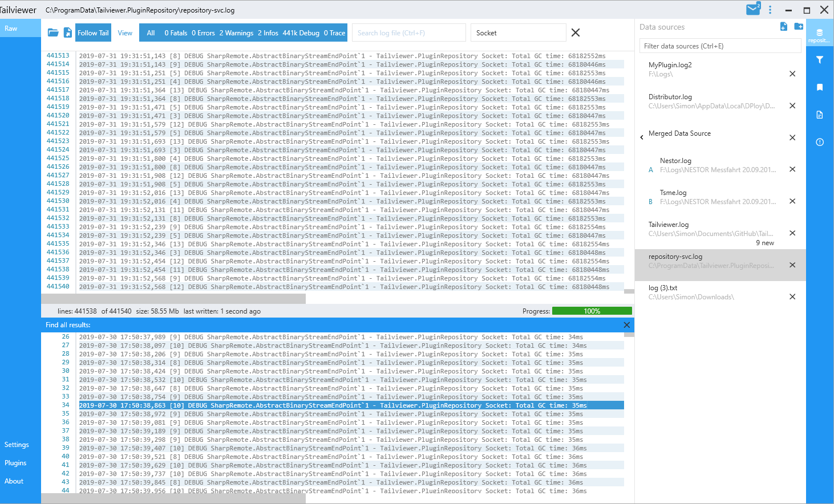Switch to the Raw tab

(x=11, y=28)
